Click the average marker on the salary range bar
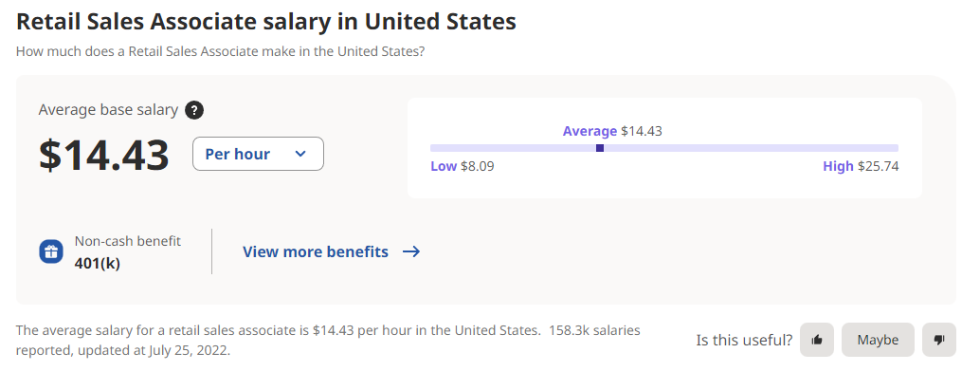Screen dimensions: 980x390 [x=600, y=148]
